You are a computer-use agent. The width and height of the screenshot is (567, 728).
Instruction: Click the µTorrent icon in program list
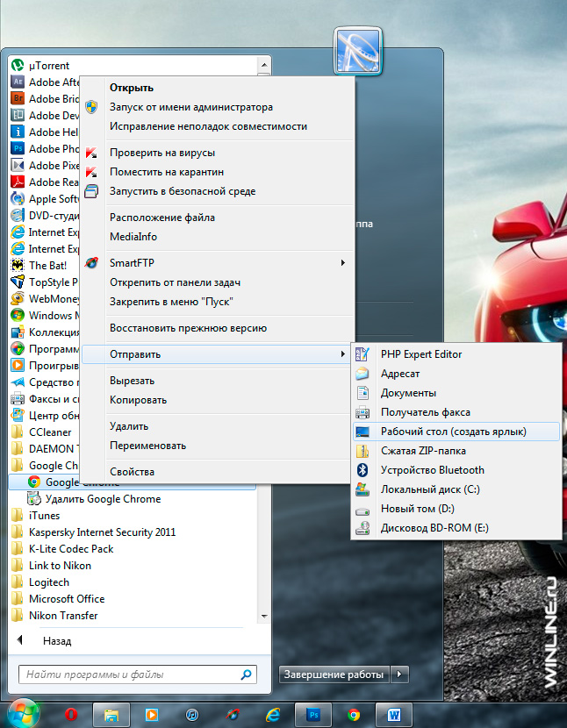(x=18, y=65)
